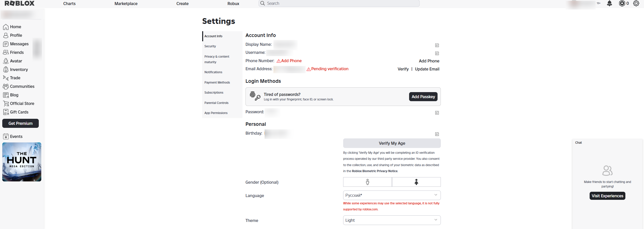Image resolution: width=644 pixels, height=229 pixels.
Task: Open Inventory from sidebar
Action: click(x=15, y=69)
